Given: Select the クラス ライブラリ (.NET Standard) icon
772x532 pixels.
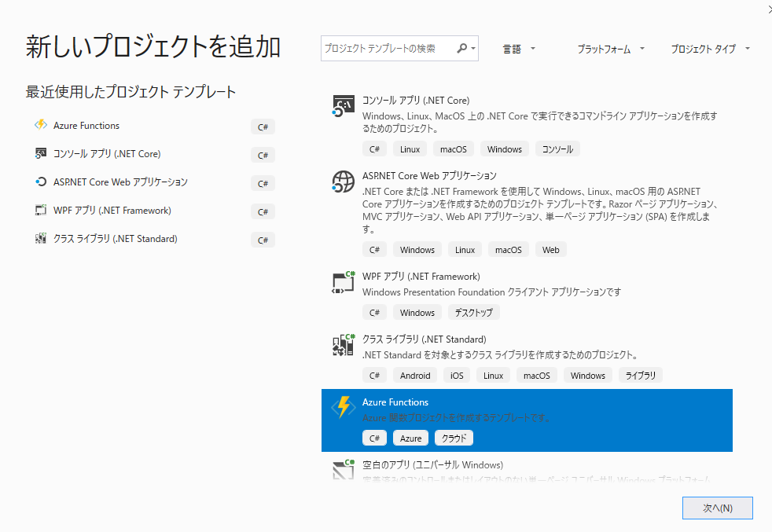Looking at the screenshot, I should pos(343,345).
